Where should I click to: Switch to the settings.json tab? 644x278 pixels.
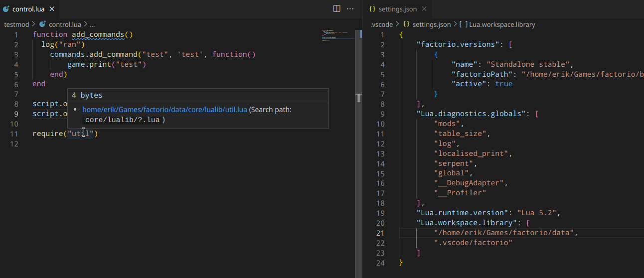(x=397, y=9)
